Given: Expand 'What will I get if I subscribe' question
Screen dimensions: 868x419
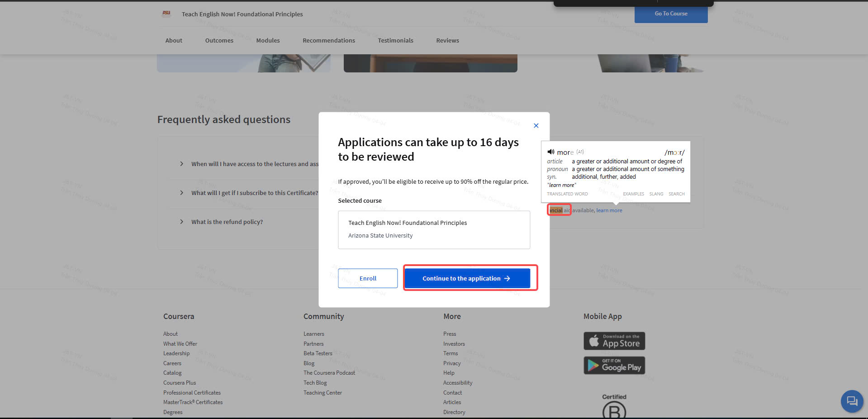Looking at the screenshot, I should 182,193.
